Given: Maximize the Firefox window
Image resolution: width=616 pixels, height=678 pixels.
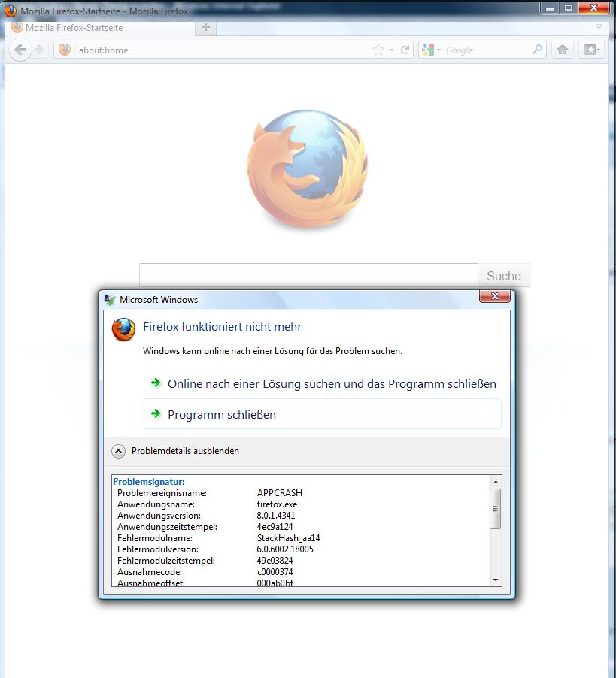Looking at the screenshot, I should (x=569, y=8).
